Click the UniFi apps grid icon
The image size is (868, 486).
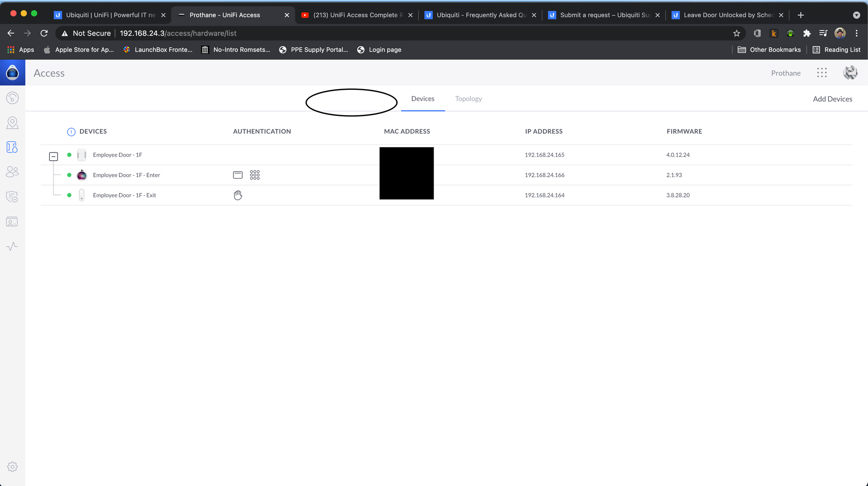[822, 73]
